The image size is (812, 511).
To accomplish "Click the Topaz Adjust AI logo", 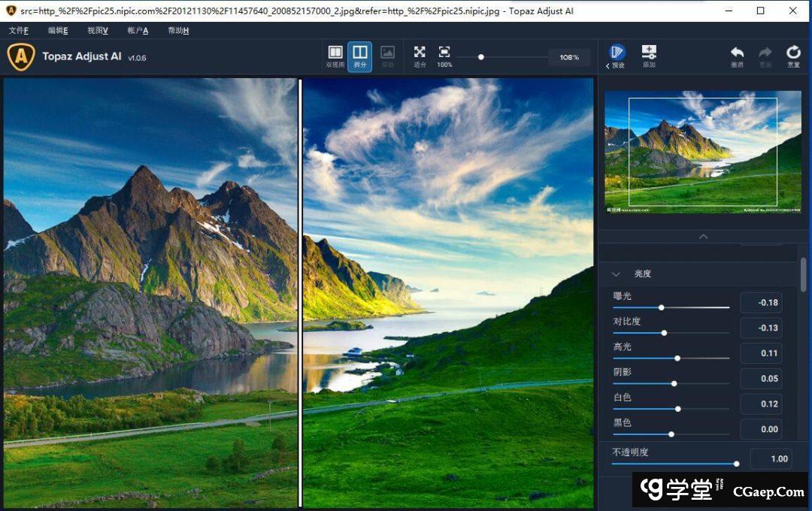I will coord(21,57).
